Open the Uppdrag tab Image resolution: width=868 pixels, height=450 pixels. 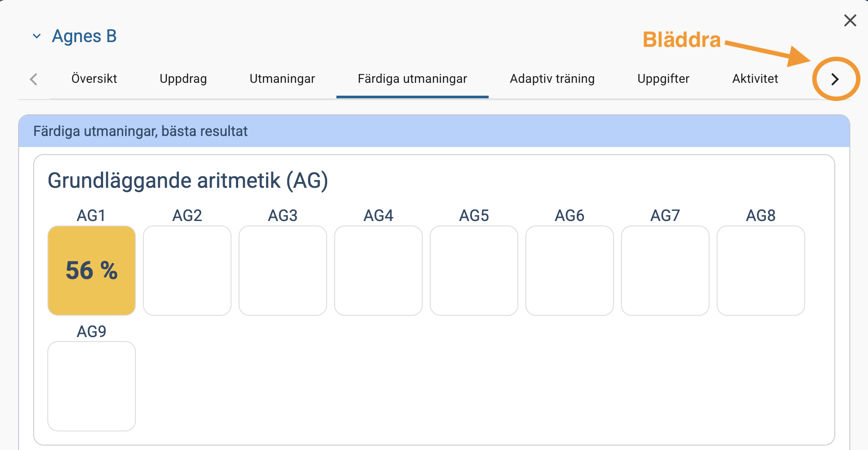(x=183, y=79)
